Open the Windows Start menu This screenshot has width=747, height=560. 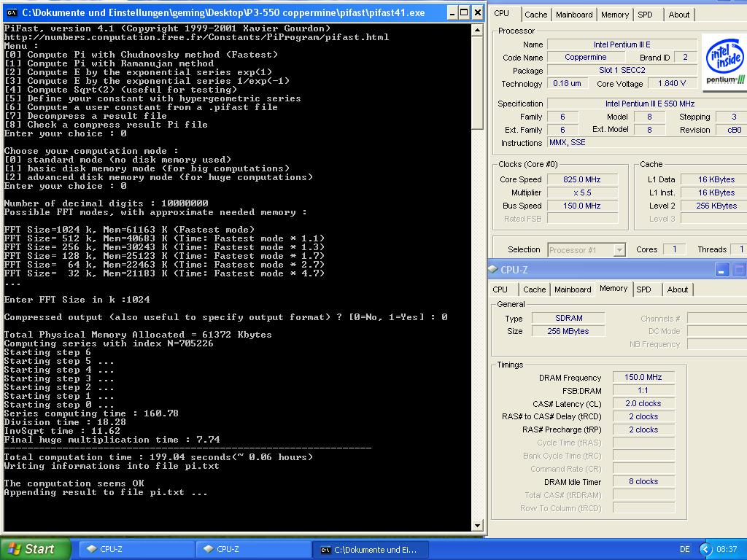click(x=34, y=549)
